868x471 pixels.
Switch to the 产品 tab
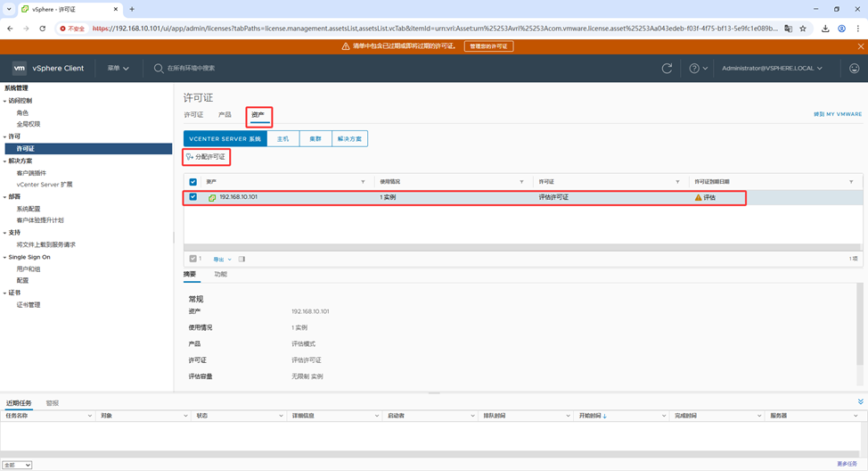click(225, 115)
